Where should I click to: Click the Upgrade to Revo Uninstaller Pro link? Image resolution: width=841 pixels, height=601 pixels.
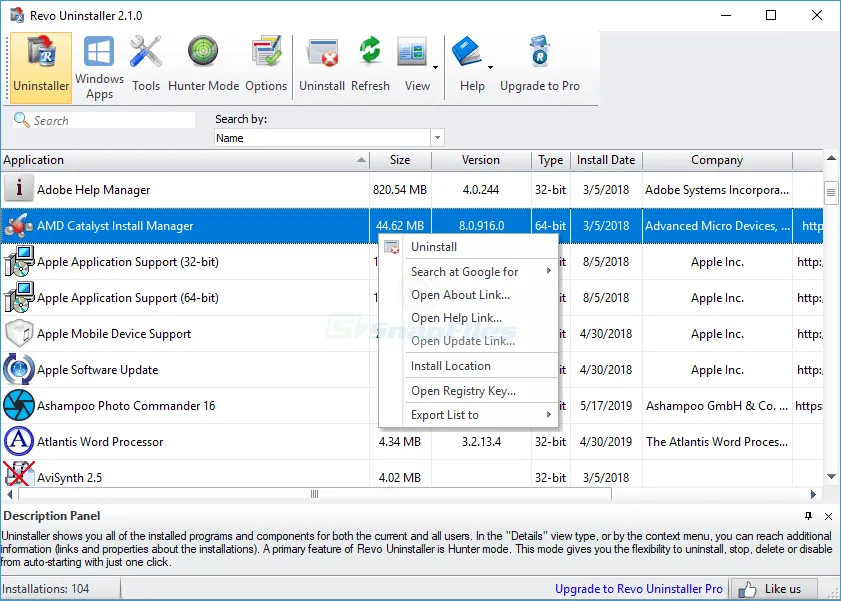[639, 589]
